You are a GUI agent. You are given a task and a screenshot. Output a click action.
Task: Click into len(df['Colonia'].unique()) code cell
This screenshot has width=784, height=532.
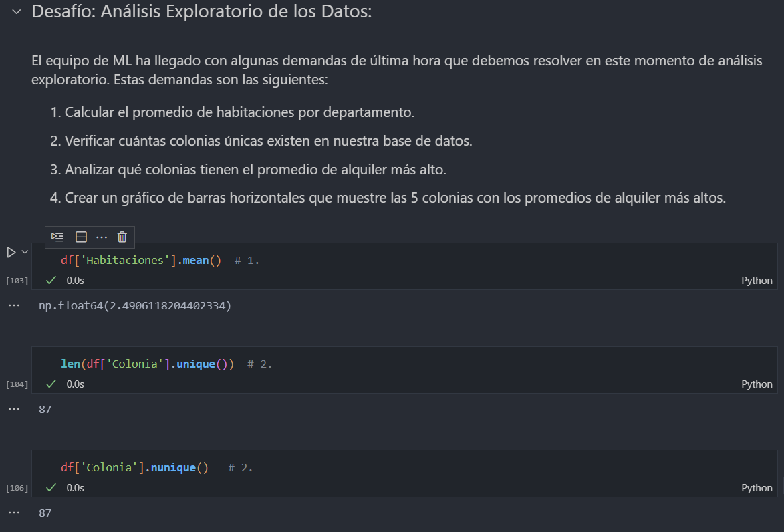[x=404, y=364]
